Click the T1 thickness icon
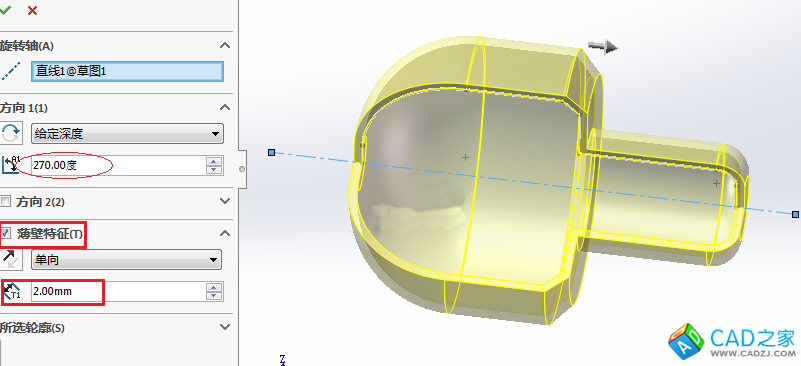 pyautogui.click(x=12, y=292)
